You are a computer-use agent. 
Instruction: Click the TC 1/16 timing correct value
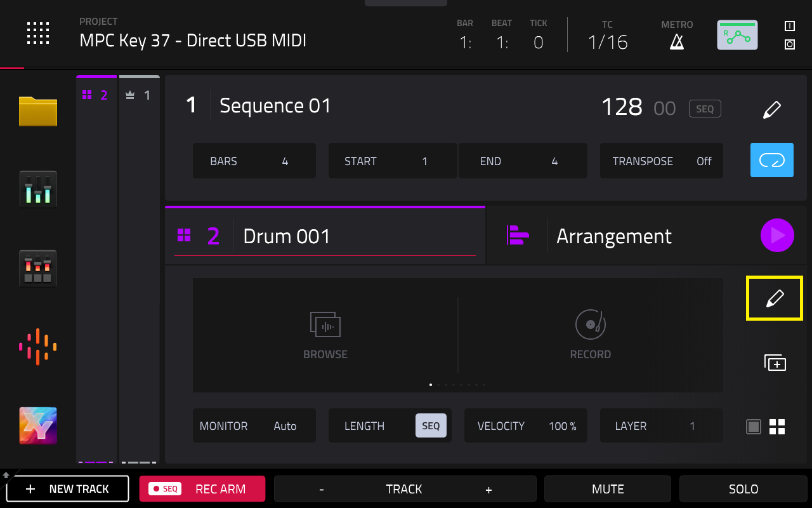coord(607,43)
